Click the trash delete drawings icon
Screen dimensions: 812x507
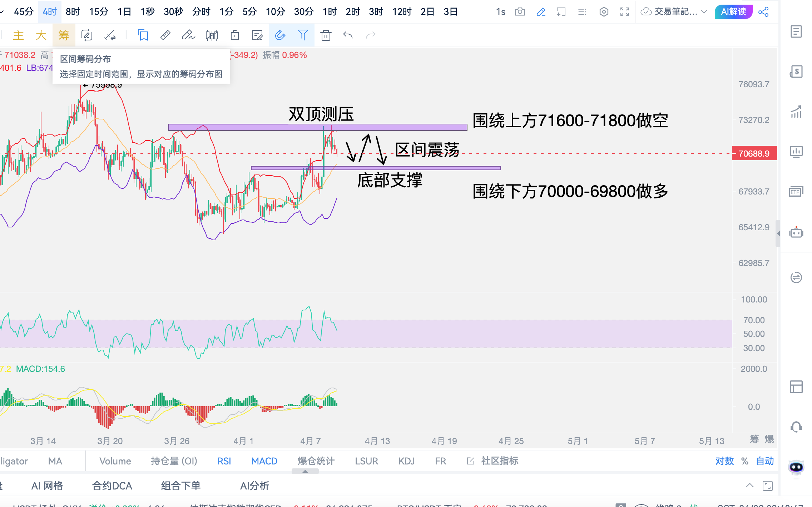click(x=326, y=35)
